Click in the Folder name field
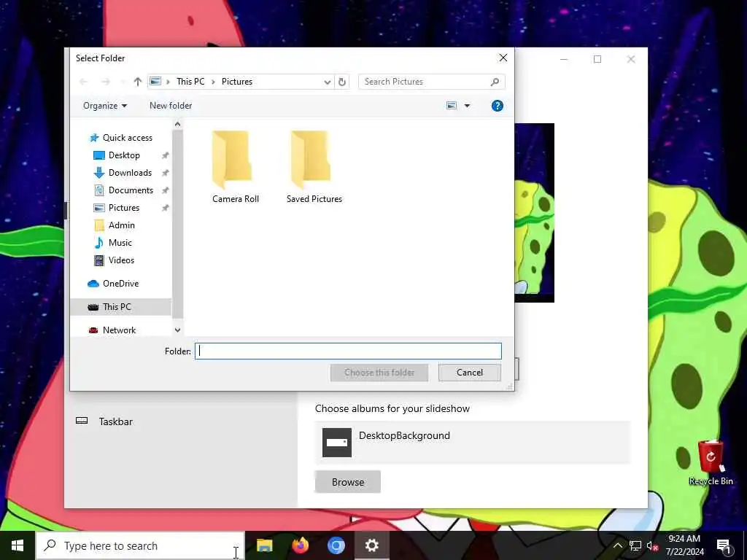 348,351
